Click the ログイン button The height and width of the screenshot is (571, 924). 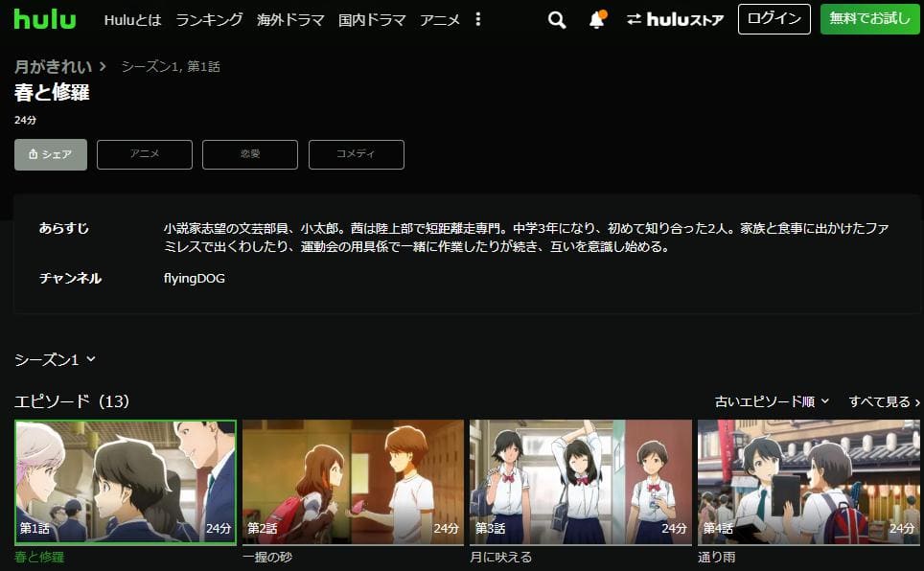(774, 19)
